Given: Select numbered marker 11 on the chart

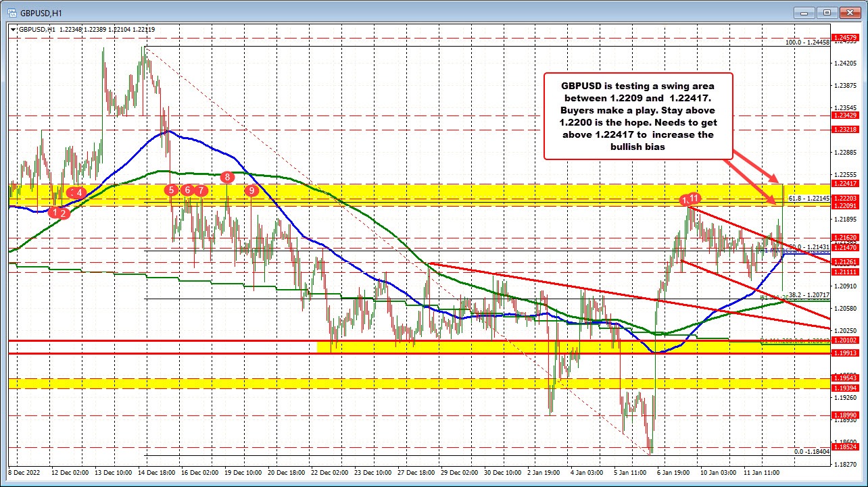Looking at the screenshot, I should click(x=694, y=197).
